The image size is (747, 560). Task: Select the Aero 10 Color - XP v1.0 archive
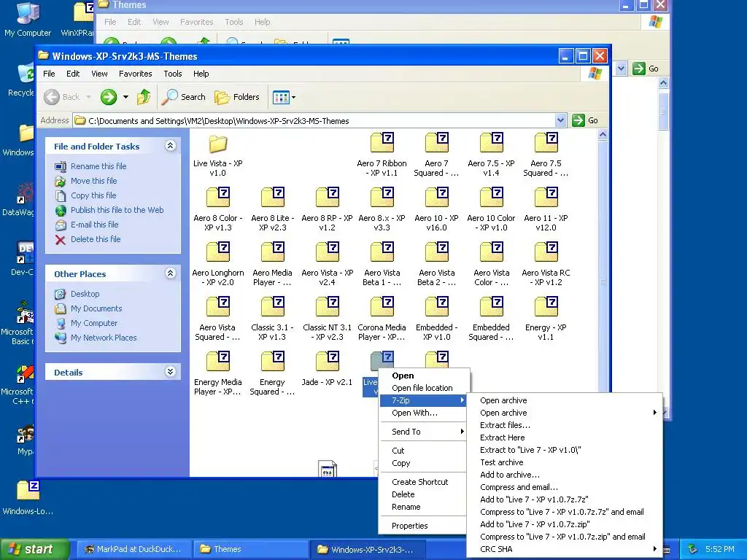[x=491, y=209]
